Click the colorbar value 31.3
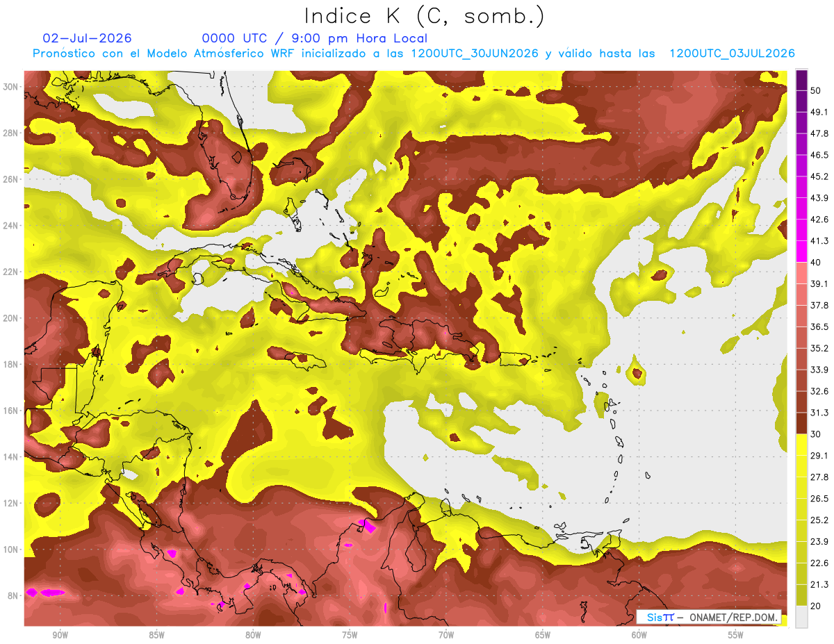834x644 pixels. pos(819,413)
